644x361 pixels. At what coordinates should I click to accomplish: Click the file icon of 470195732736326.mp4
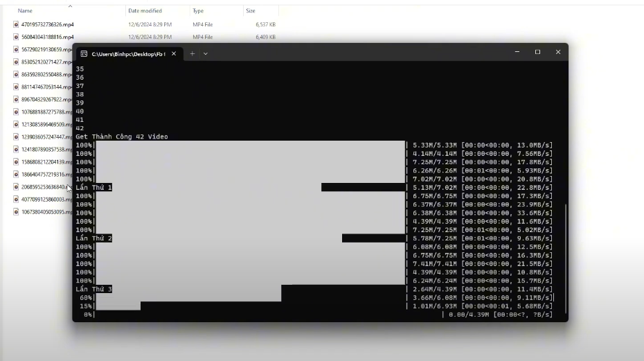click(x=16, y=24)
